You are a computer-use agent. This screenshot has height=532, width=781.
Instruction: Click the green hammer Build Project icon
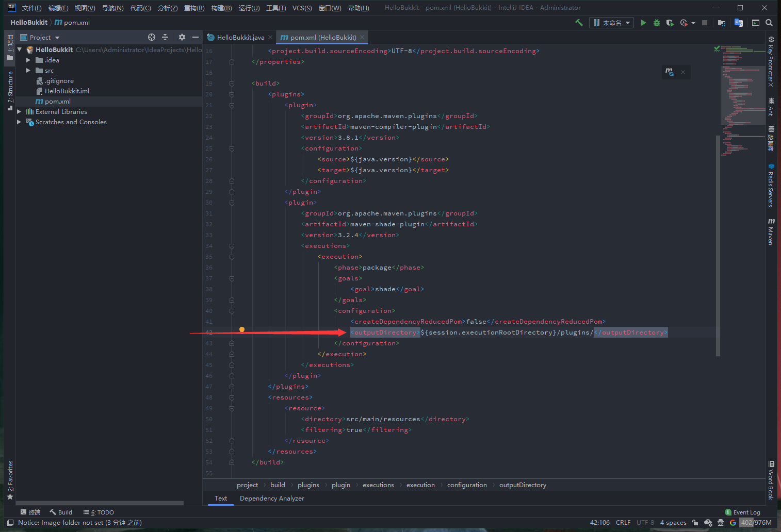coord(579,23)
